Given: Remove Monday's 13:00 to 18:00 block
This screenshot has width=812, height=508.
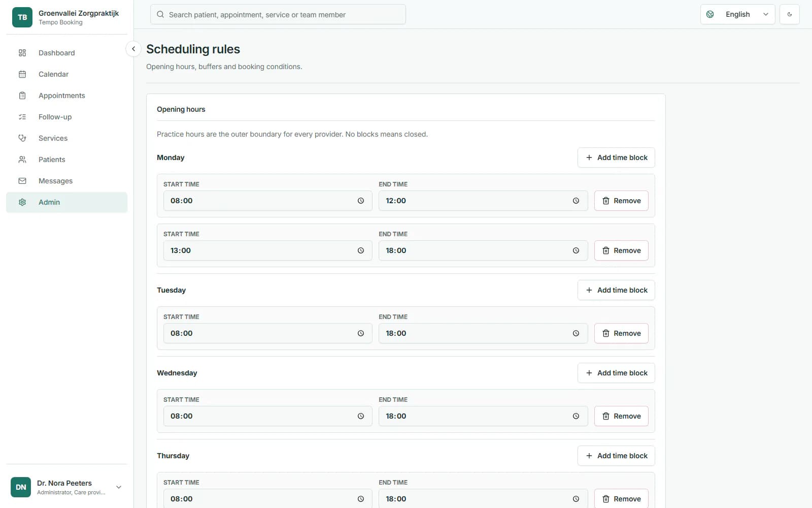Looking at the screenshot, I should 621,250.
